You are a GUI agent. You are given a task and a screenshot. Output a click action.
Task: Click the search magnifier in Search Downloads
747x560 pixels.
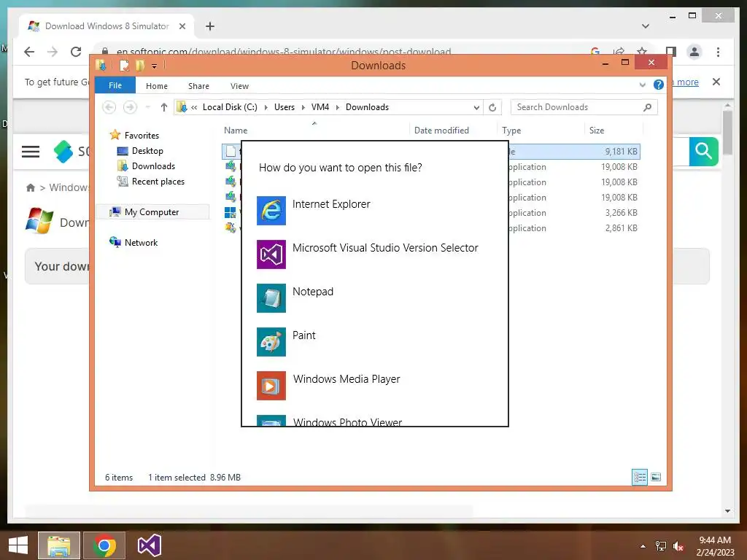tap(647, 107)
